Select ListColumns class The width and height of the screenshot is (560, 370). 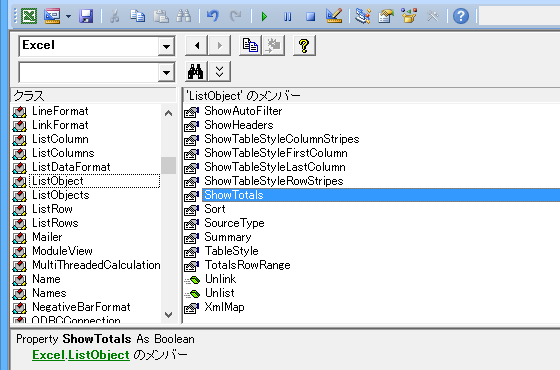(63, 153)
